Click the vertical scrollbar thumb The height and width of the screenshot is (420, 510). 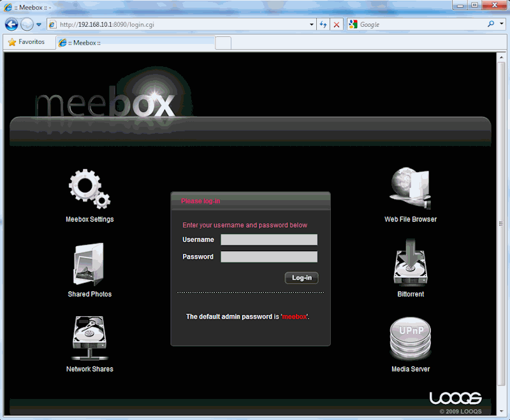[x=501, y=224]
